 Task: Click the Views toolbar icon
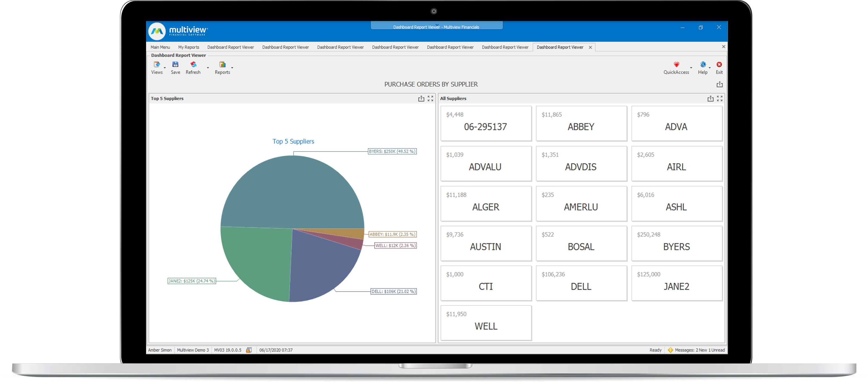click(157, 64)
